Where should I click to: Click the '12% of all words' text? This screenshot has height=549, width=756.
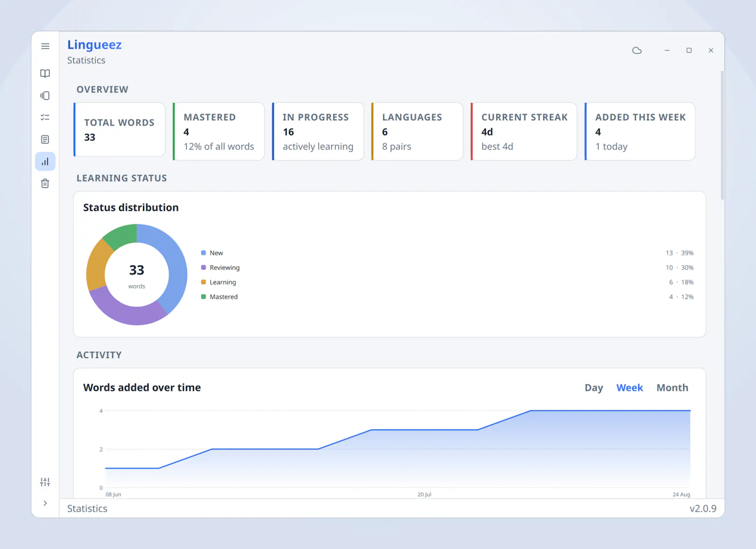[219, 147]
